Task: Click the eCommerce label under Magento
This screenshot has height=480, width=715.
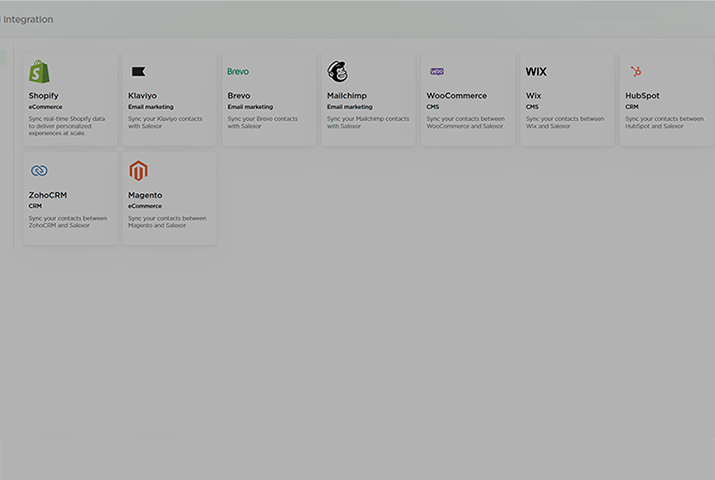Action: [145, 206]
